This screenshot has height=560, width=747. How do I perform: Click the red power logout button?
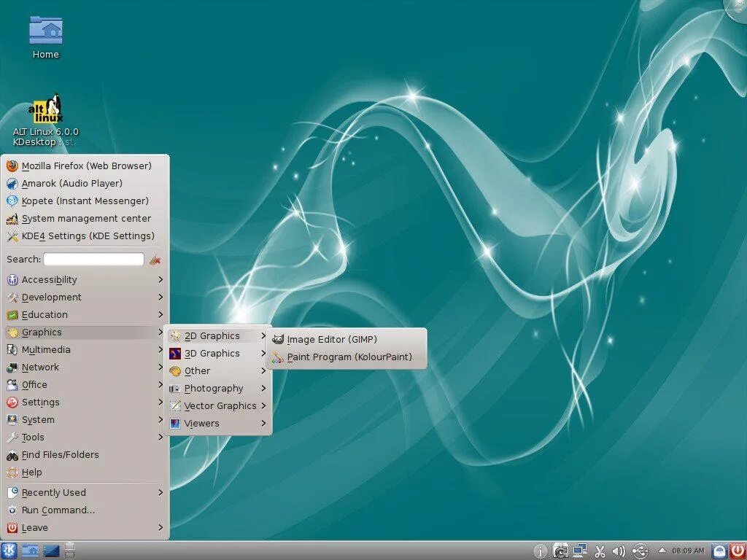(738, 551)
